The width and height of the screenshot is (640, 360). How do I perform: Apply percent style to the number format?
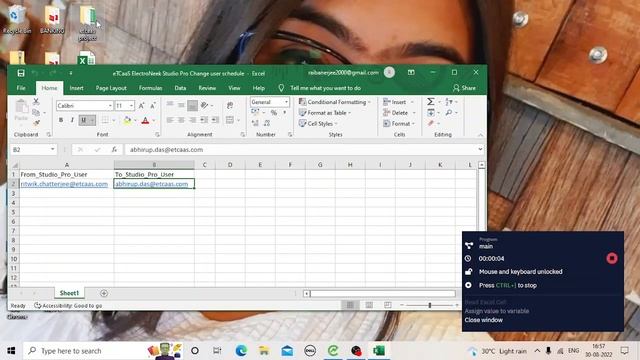click(274, 112)
